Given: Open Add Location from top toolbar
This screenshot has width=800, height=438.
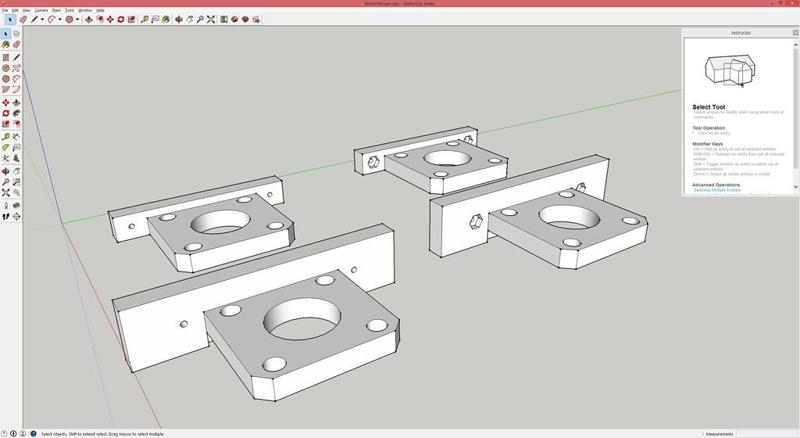Looking at the screenshot, I should click(x=223, y=19).
